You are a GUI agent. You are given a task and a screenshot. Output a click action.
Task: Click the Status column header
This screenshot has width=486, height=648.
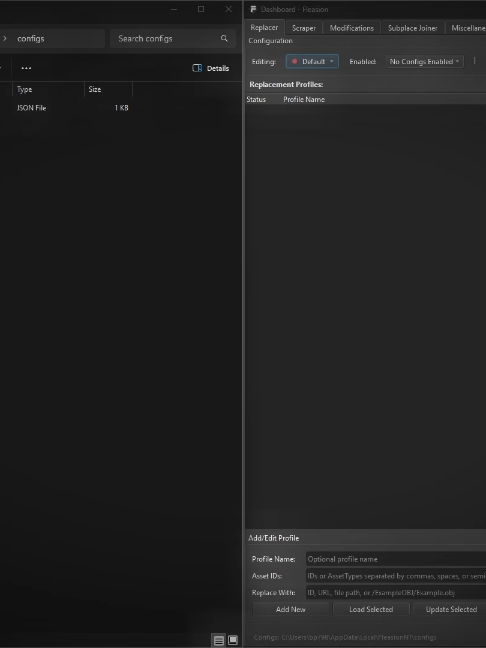click(256, 99)
